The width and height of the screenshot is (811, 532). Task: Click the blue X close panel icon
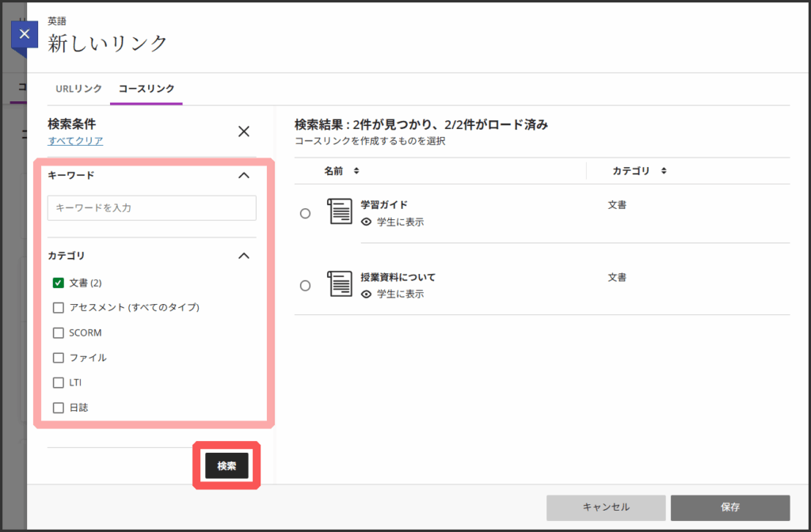(x=24, y=35)
